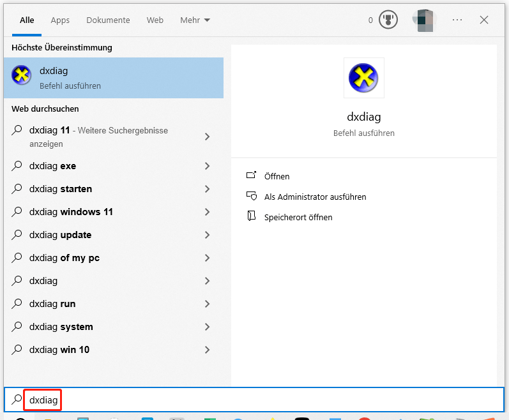The width and height of the screenshot is (509, 420).
Task: Select the Web filter tab
Action: point(155,20)
